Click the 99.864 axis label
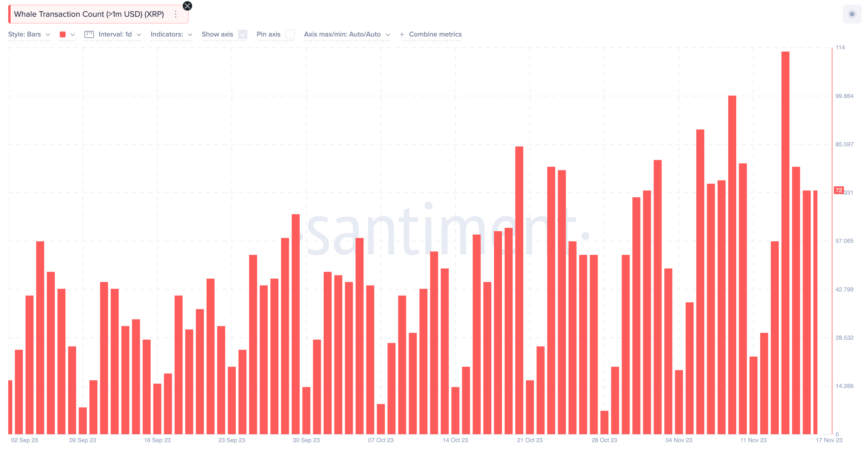The image size is (868, 451). click(844, 96)
